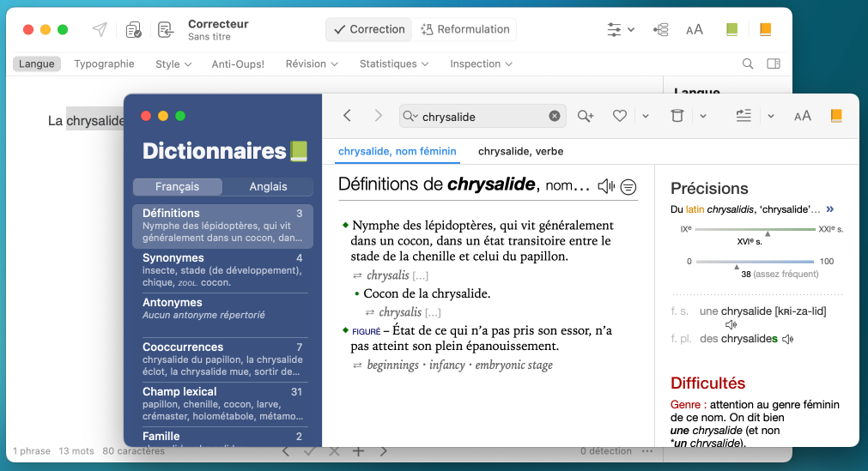Click the circular filter icon beside title
The width and height of the screenshot is (868, 471).
tap(628, 186)
